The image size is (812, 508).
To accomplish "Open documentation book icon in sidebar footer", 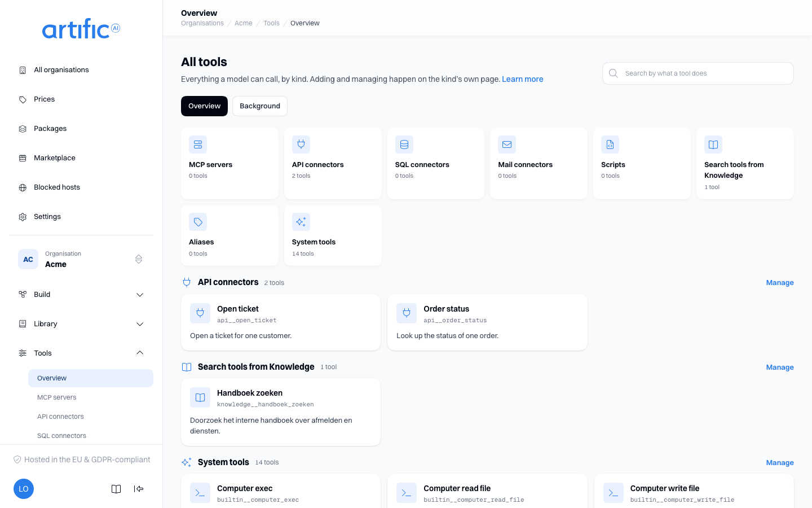I will click(x=116, y=489).
